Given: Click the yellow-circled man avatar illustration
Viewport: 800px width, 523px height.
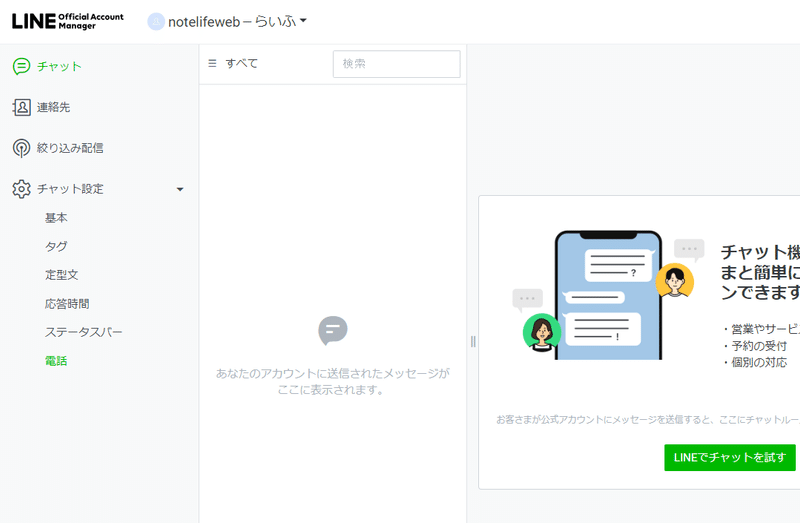Looking at the screenshot, I should [674, 280].
